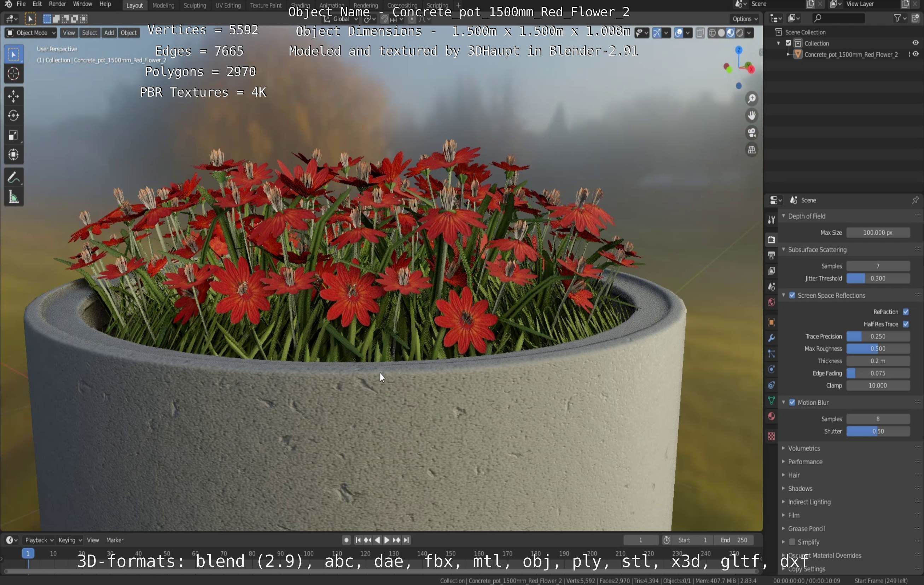This screenshot has height=585, width=924.
Task: Play the animation forward
Action: click(x=387, y=540)
